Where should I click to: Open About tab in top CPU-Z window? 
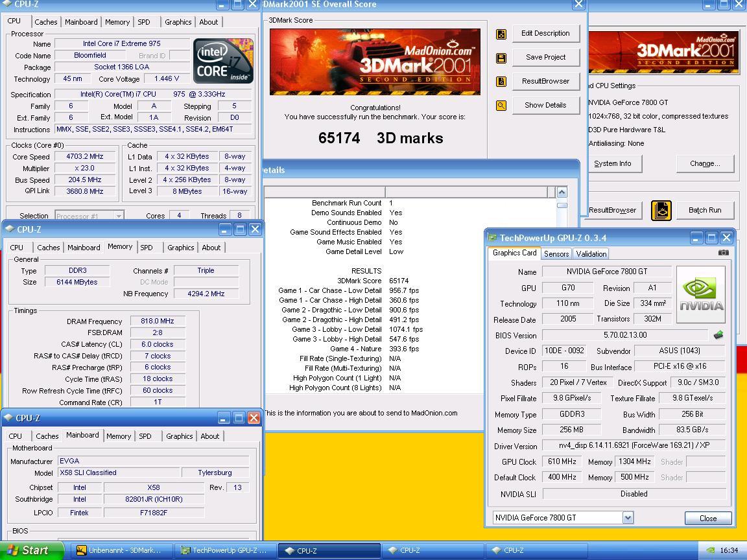click(x=209, y=22)
